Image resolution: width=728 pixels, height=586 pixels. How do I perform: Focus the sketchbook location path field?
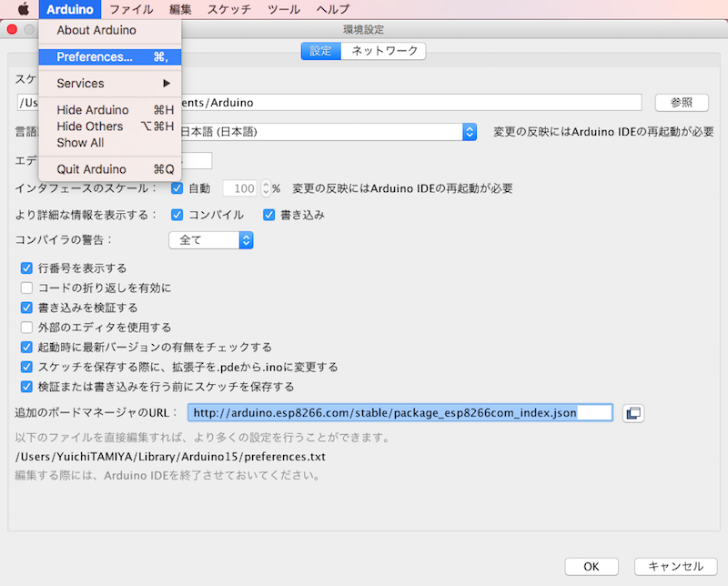point(329,103)
